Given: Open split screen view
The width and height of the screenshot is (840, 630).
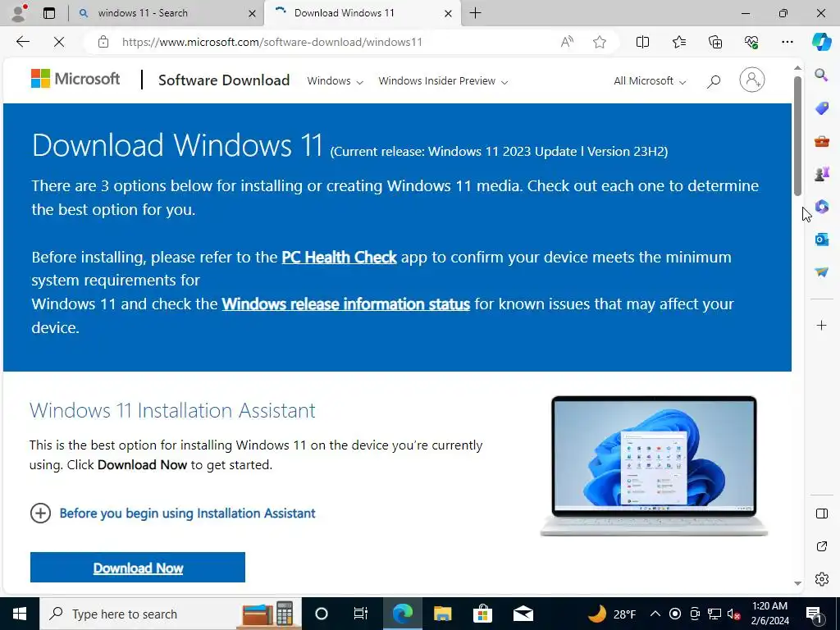Looking at the screenshot, I should [642, 42].
